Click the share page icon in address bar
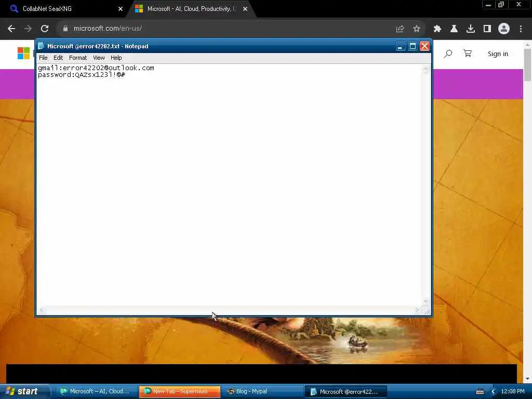The image size is (532, 399). [400, 29]
